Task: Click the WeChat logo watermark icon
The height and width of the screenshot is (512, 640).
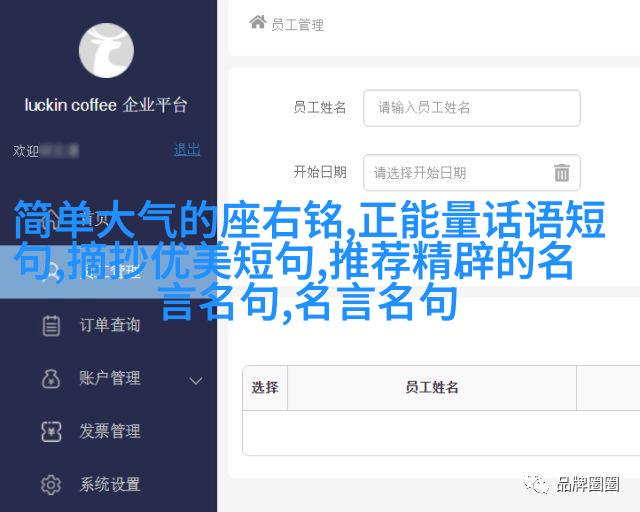Action: (536, 484)
